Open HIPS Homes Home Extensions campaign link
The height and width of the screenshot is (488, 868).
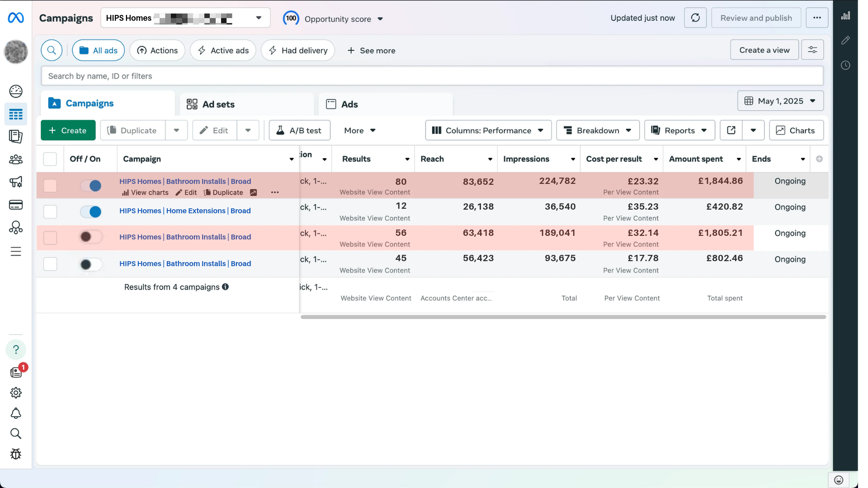pyautogui.click(x=185, y=211)
